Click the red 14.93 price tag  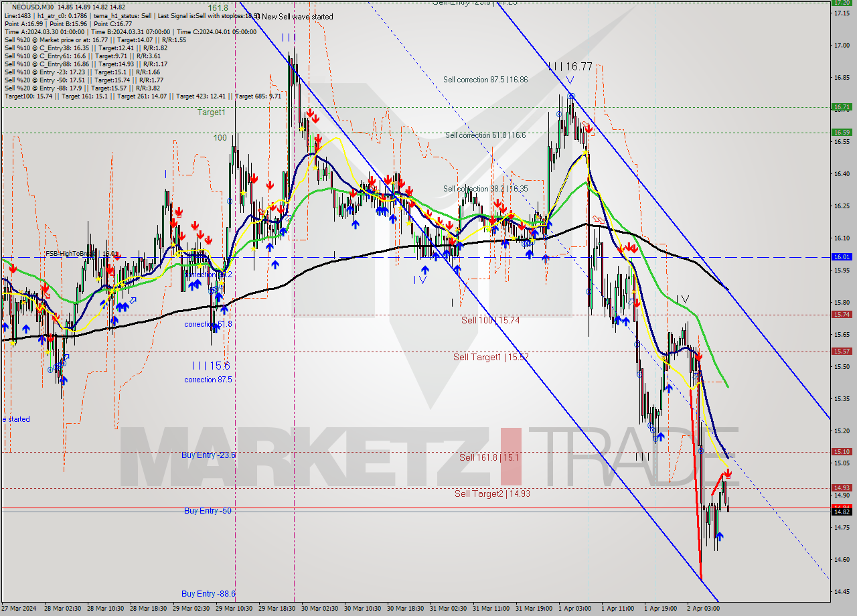point(841,488)
